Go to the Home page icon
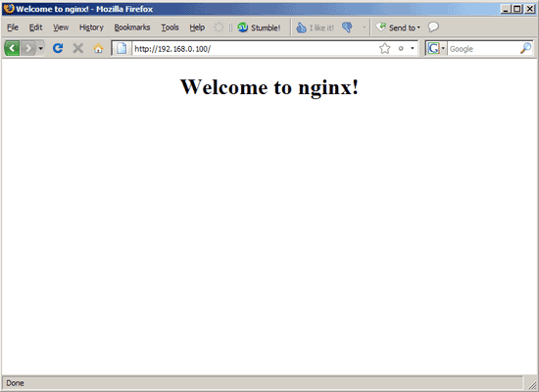 click(98, 48)
